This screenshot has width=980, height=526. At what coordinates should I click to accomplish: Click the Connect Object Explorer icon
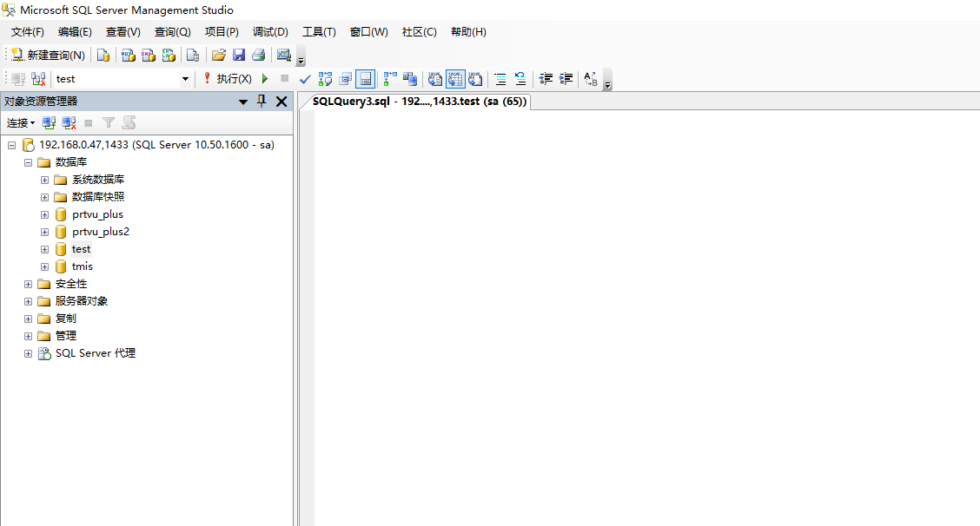click(49, 123)
